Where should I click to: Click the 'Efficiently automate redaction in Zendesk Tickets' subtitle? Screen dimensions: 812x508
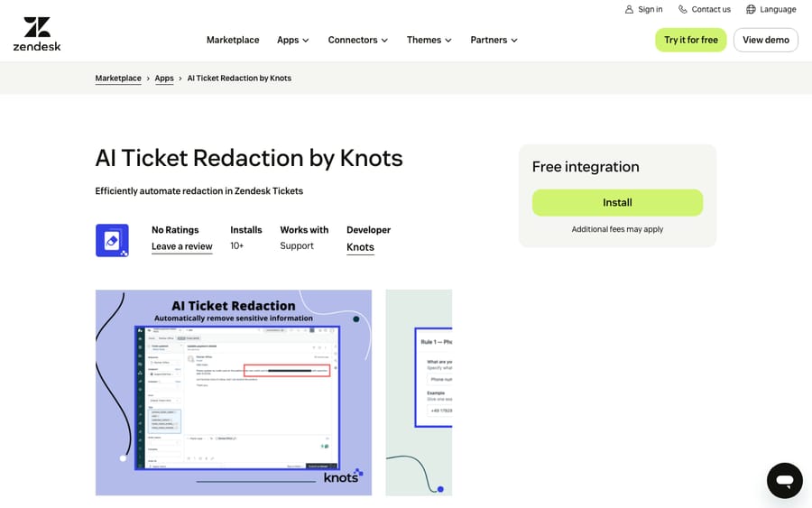pos(198,191)
